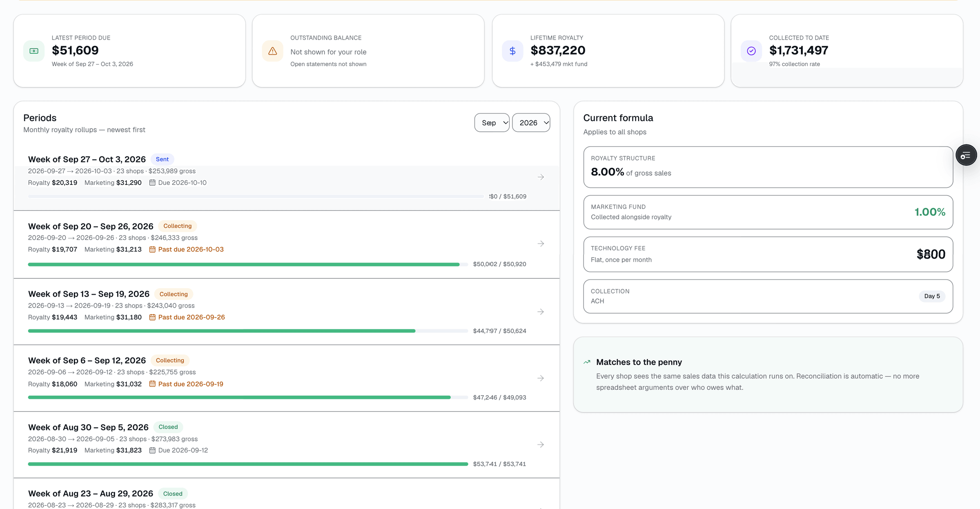Open the Sep 13 – Sep 19 week arrow
Screen dimensions: 980x509
pos(541,312)
